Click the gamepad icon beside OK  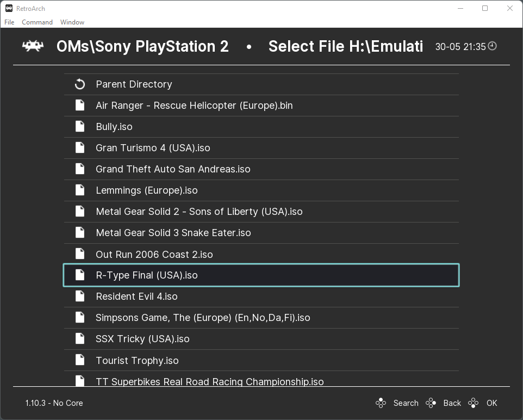tap(474, 403)
